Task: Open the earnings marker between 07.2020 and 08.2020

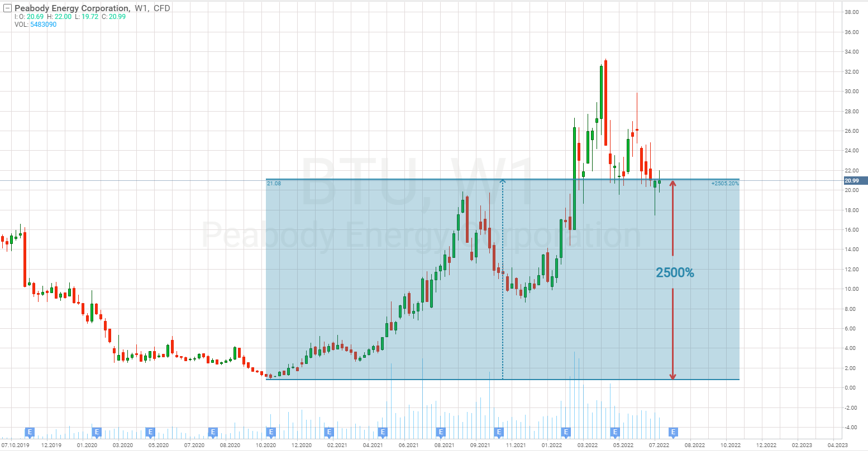Action: click(x=213, y=431)
